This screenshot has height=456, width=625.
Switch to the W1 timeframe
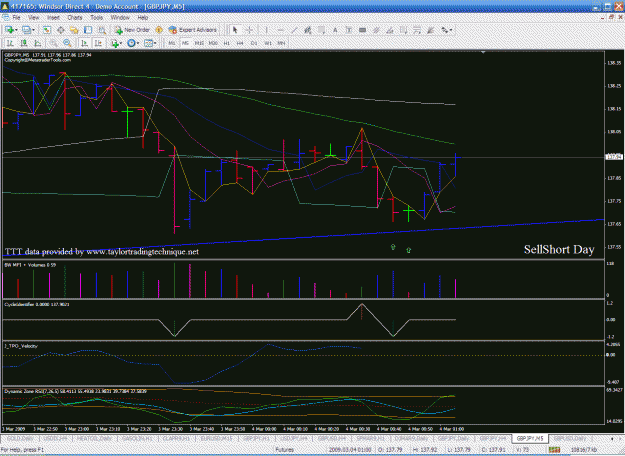[267, 43]
